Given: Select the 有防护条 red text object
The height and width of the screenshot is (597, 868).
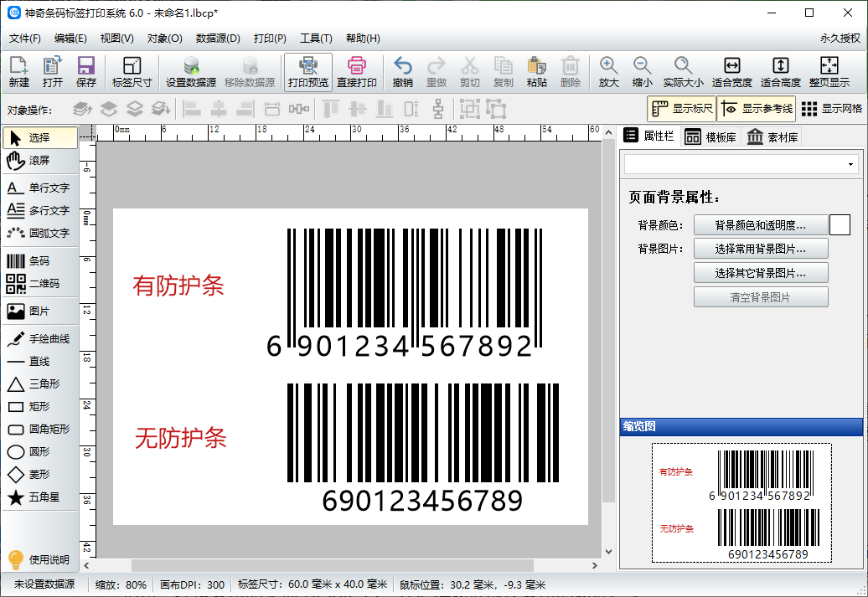Looking at the screenshot, I should click(x=178, y=286).
